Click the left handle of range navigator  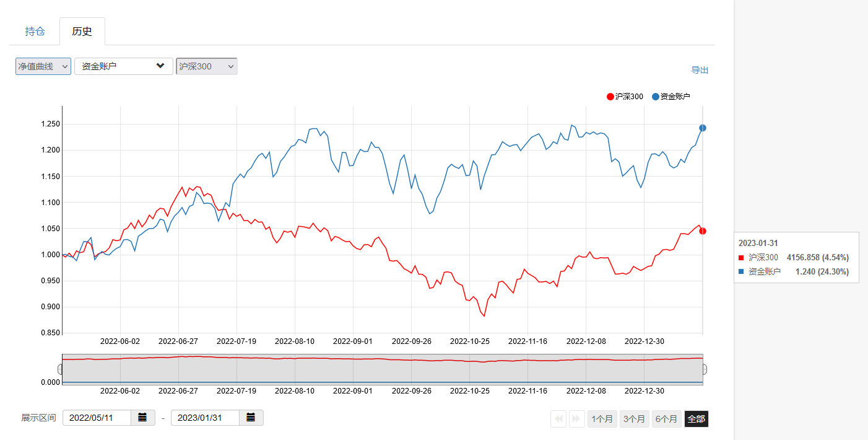coord(61,369)
